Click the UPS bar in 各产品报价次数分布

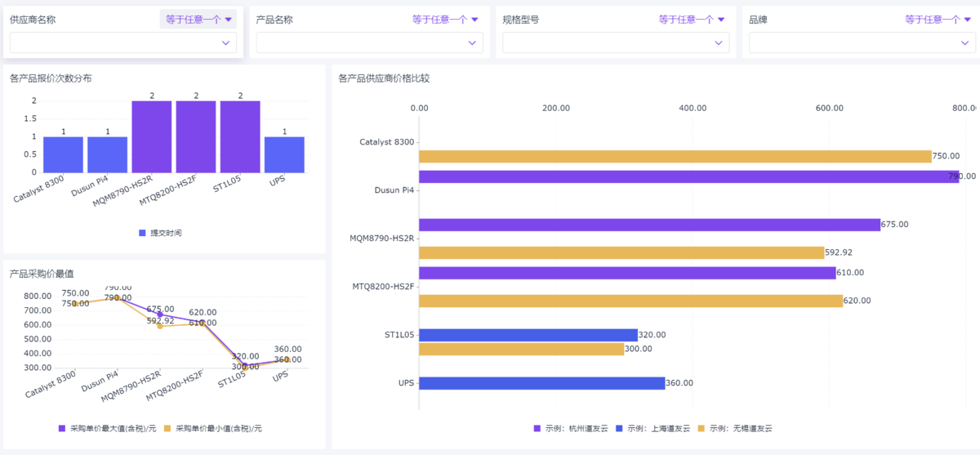point(284,154)
